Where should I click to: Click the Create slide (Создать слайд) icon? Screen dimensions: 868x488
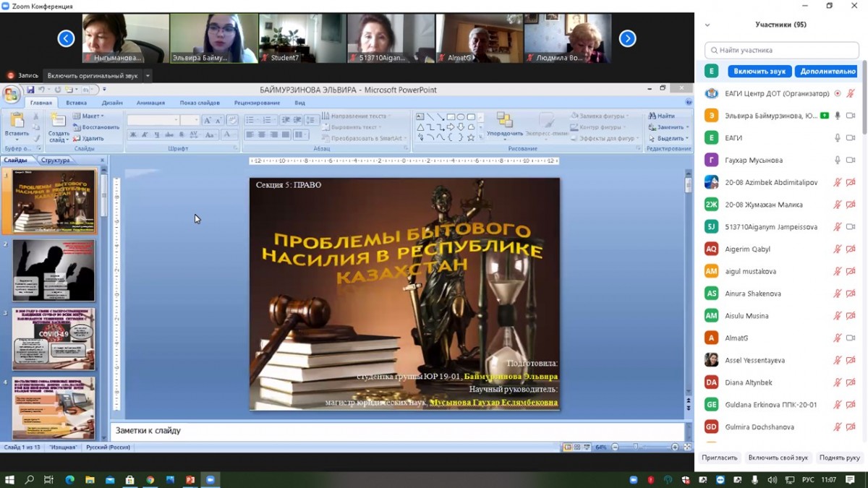[59, 124]
